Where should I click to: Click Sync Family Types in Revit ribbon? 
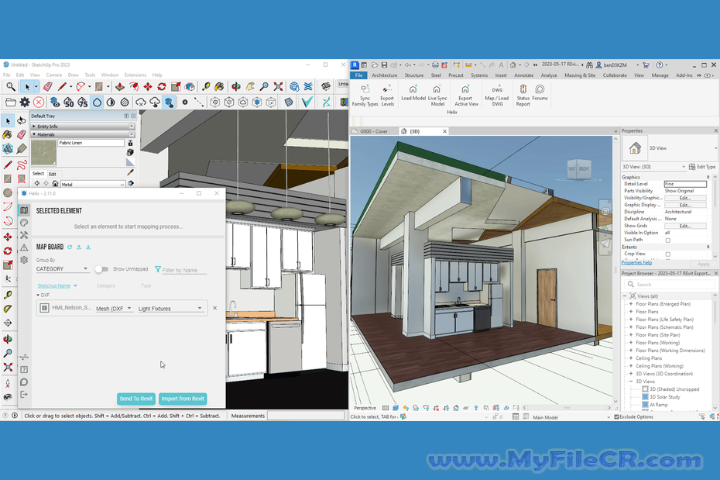tap(365, 96)
